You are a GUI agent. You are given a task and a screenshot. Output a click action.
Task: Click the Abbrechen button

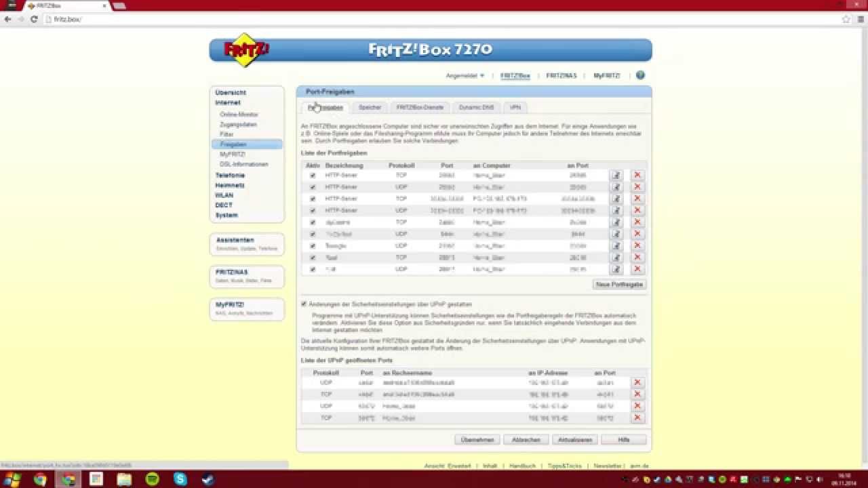pos(526,440)
